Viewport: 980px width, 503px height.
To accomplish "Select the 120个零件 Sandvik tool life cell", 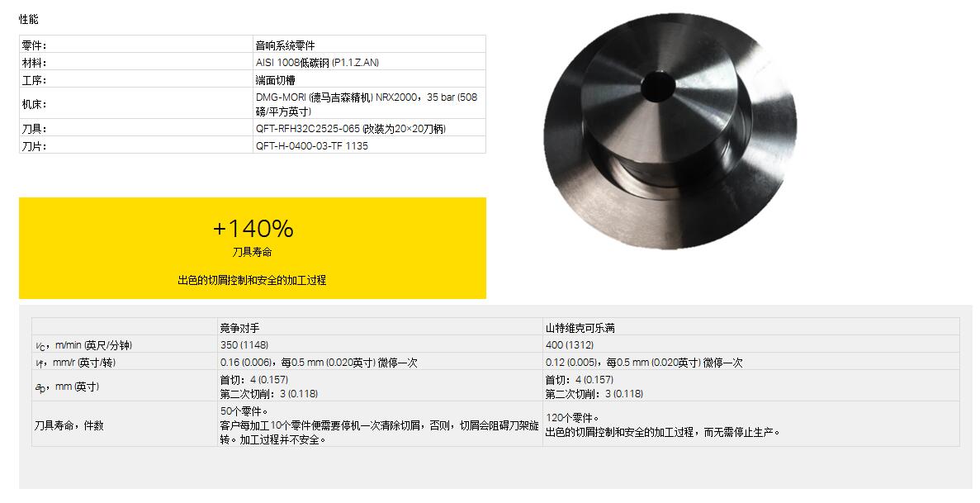I will point(750,425).
